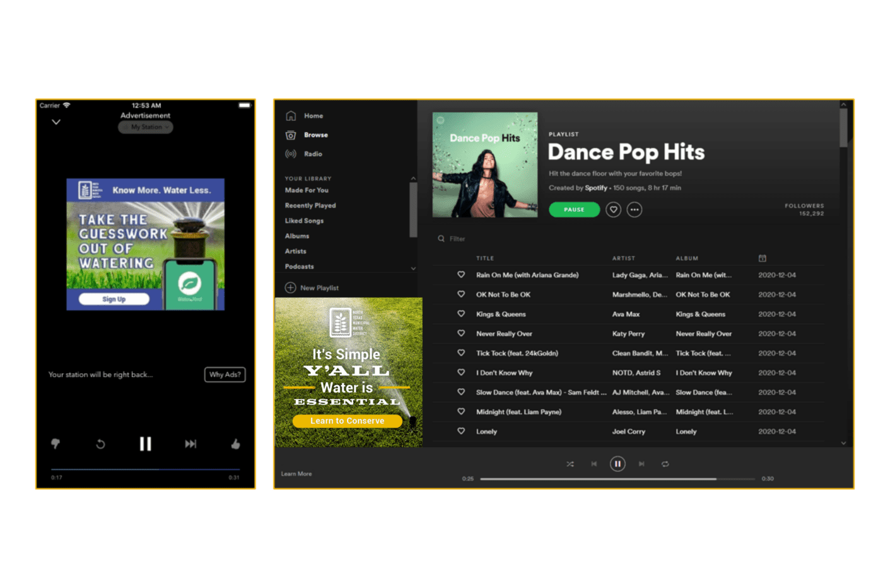Viewport: 883px width, 588px height.
Task: Skip to next track on mobile player
Action: coord(190,444)
